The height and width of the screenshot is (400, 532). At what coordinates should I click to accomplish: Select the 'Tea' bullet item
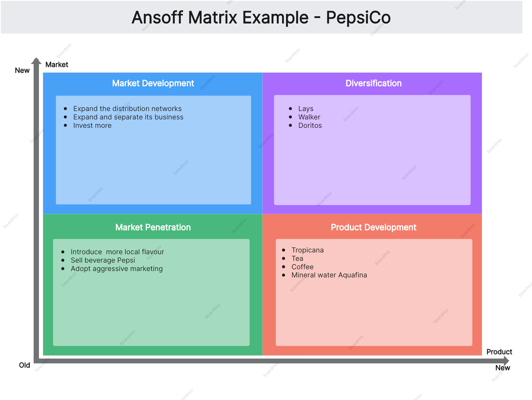click(297, 259)
